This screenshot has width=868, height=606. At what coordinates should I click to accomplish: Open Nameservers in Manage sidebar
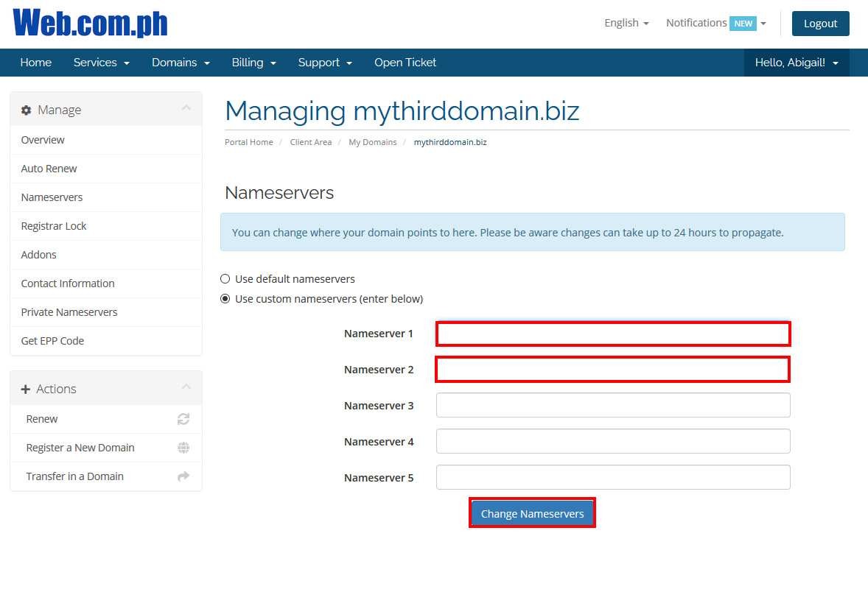(106, 197)
